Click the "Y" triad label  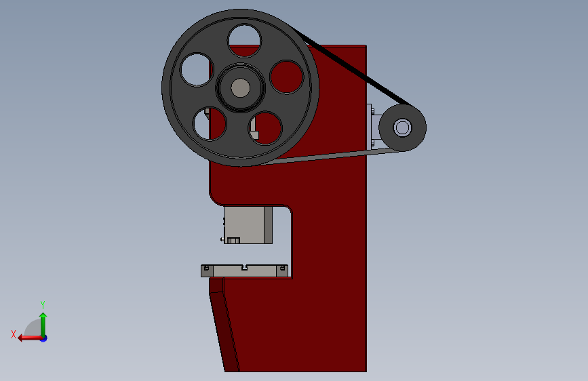click(43, 305)
